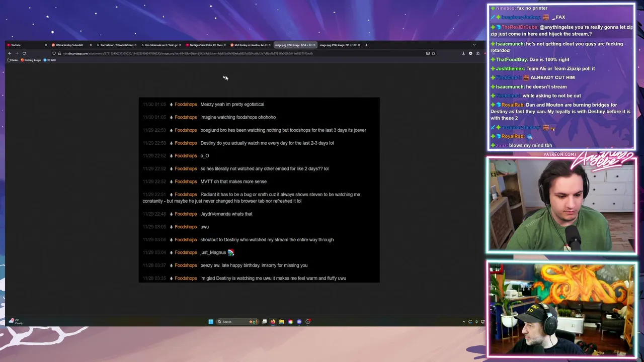Open the Met Destiny in Houston tab
644x362 pixels.
[249, 45]
